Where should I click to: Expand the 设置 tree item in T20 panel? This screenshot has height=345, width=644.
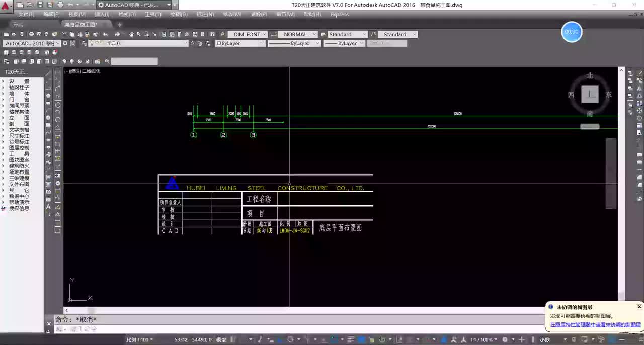4,81
